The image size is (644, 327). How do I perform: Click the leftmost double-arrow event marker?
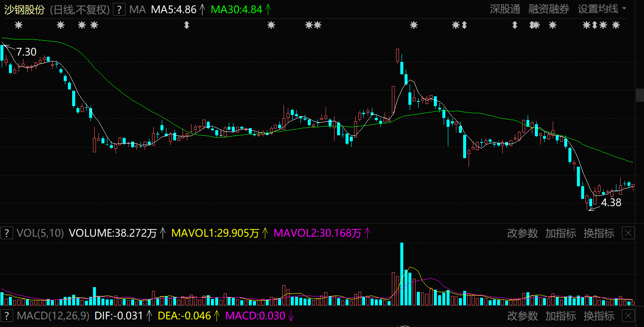click(186, 25)
